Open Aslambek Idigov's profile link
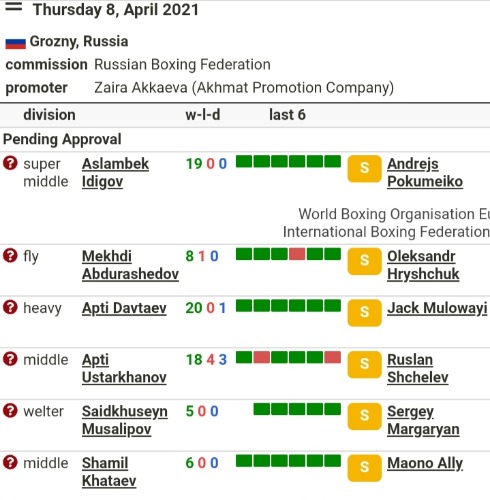The width and height of the screenshot is (490, 500). (x=115, y=173)
